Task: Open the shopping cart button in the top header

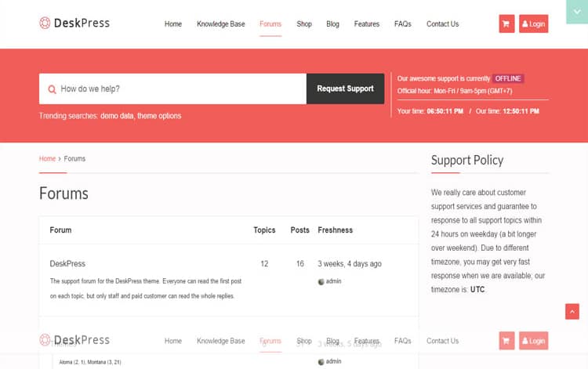Action: pyautogui.click(x=506, y=24)
